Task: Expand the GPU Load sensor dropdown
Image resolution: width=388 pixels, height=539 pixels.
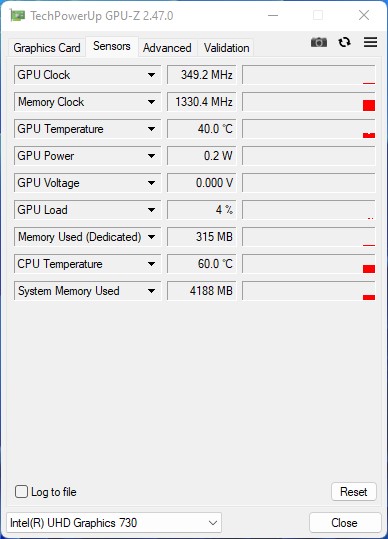Action: 151,210
